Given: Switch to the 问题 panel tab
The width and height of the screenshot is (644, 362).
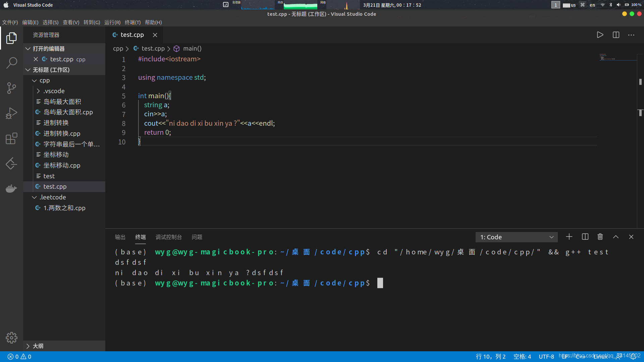Looking at the screenshot, I should (x=197, y=237).
